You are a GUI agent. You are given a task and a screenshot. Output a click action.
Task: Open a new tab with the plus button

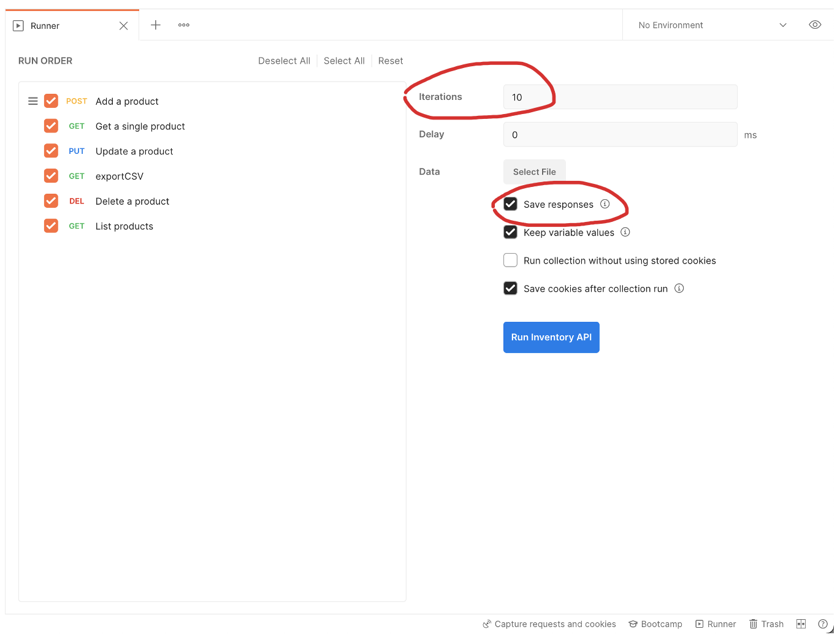(x=156, y=25)
